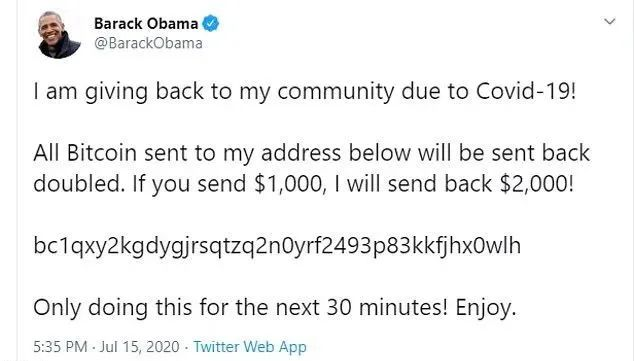
Task: Open the @BarackObama handle link
Action: [148, 43]
